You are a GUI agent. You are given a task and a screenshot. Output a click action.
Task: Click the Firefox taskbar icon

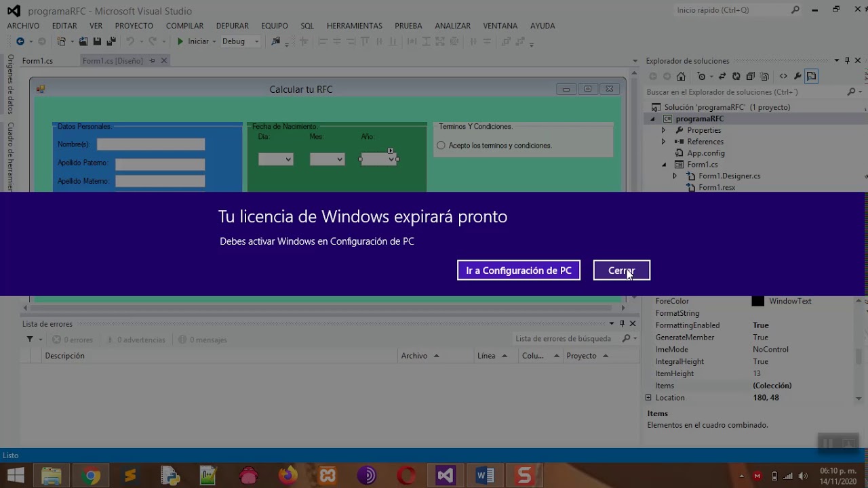(x=288, y=476)
